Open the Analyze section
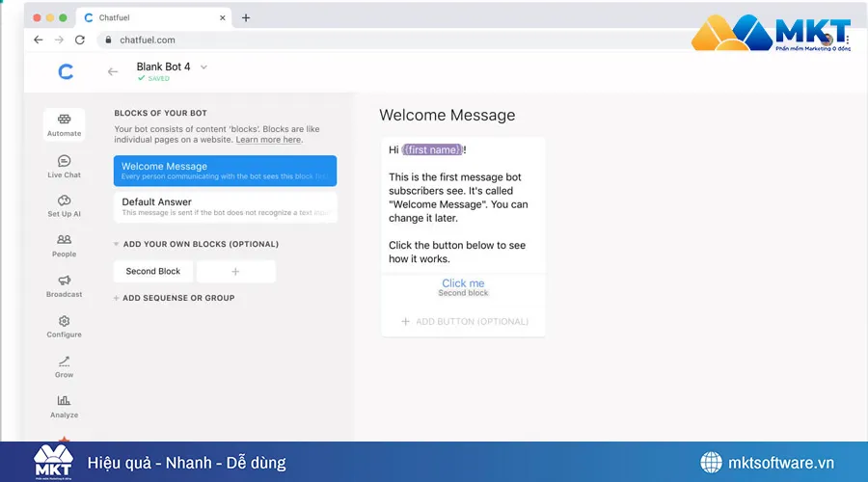868x482 pixels. coord(65,407)
